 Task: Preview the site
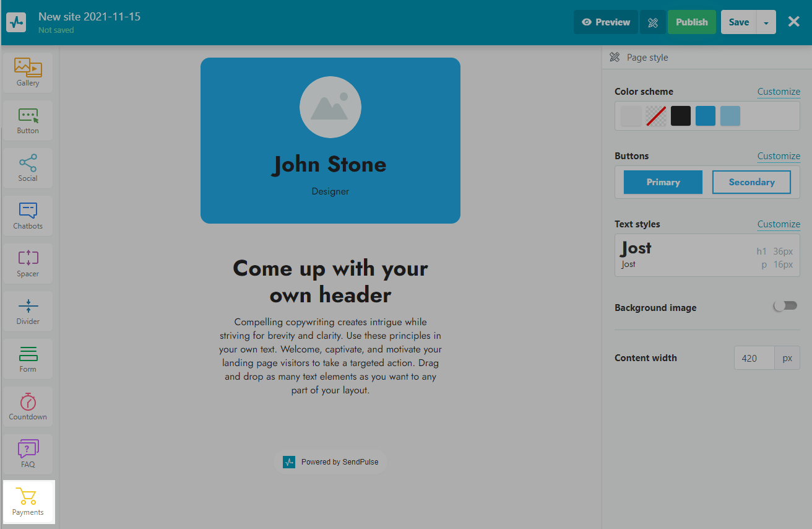click(x=606, y=22)
